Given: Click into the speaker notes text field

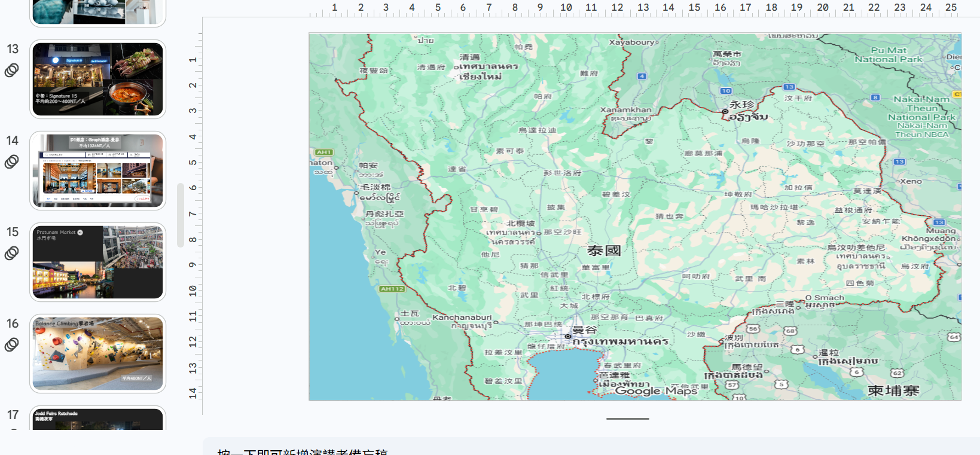Looking at the screenshot, I should click(591, 447).
